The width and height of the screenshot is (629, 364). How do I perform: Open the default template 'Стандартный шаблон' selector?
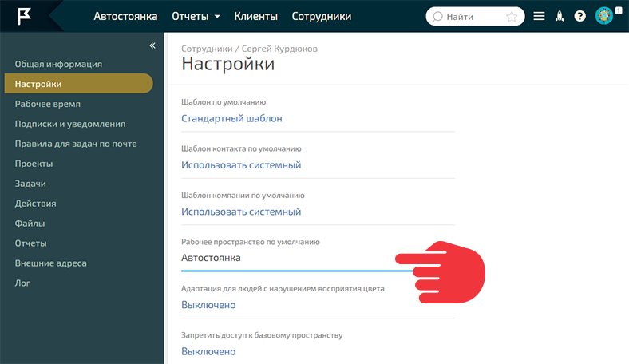coord(231,119)
